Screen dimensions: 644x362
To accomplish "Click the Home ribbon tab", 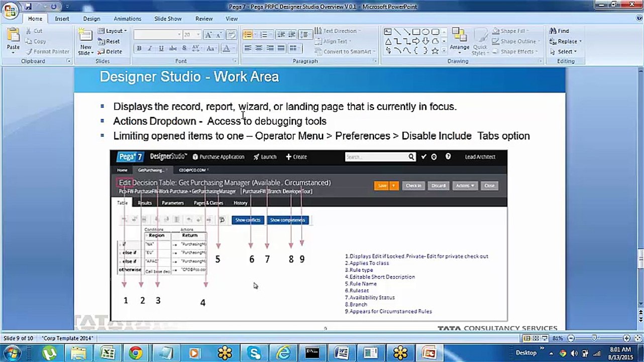I will coord(35,19).
